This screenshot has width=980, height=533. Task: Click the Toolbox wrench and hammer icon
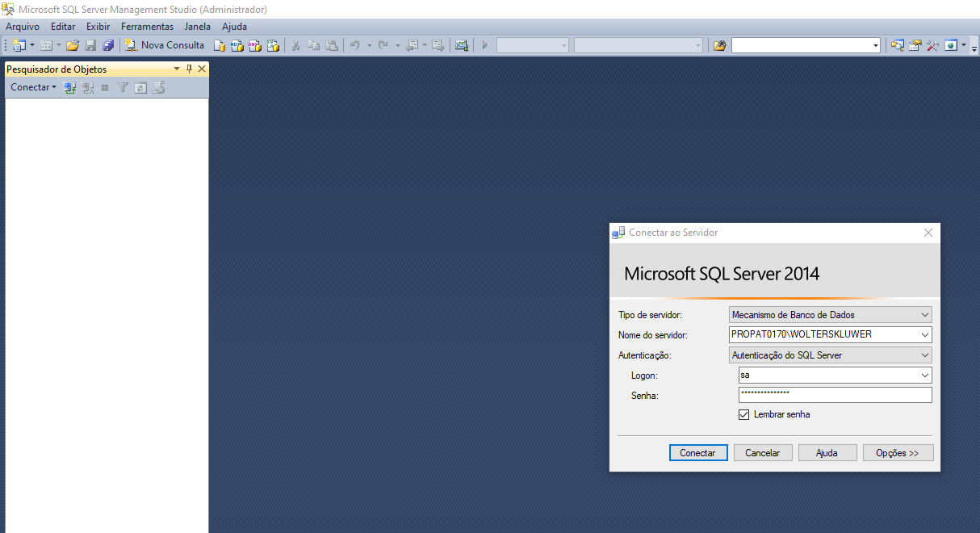pos(932,45)
